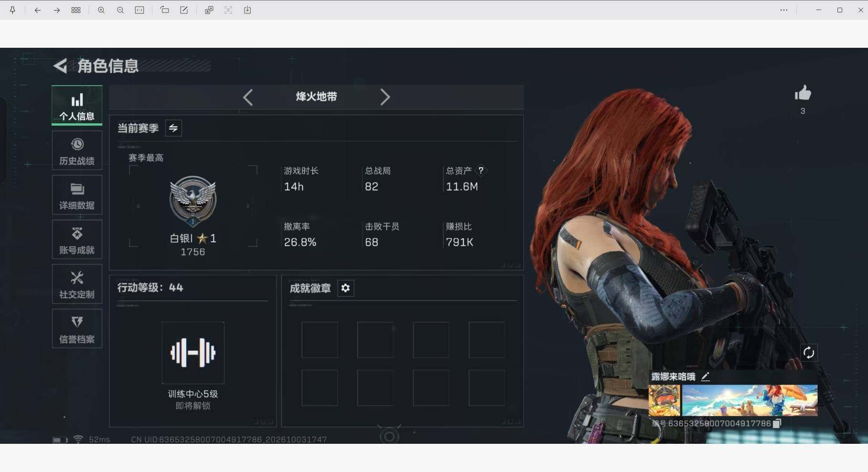This screenshot has width=868, height=472.
Task: Select the first empty achievement badge slot
Action: (x=320, y=340)
